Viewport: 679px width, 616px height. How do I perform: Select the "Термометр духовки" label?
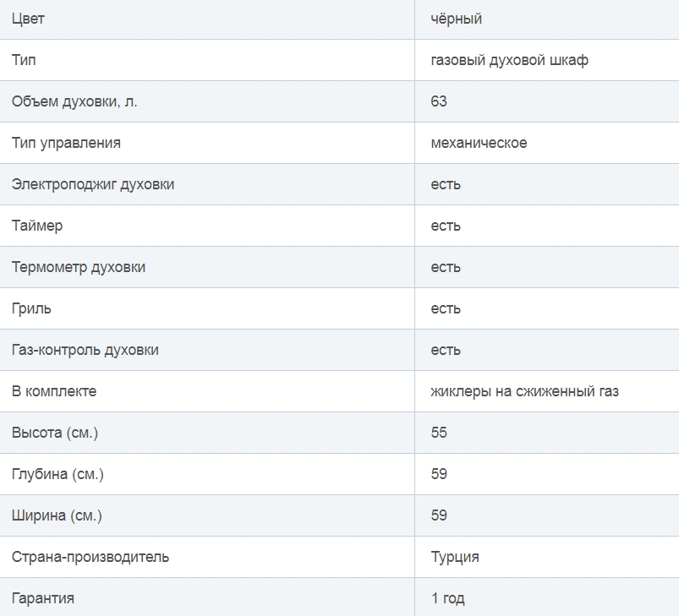point(79,267)
